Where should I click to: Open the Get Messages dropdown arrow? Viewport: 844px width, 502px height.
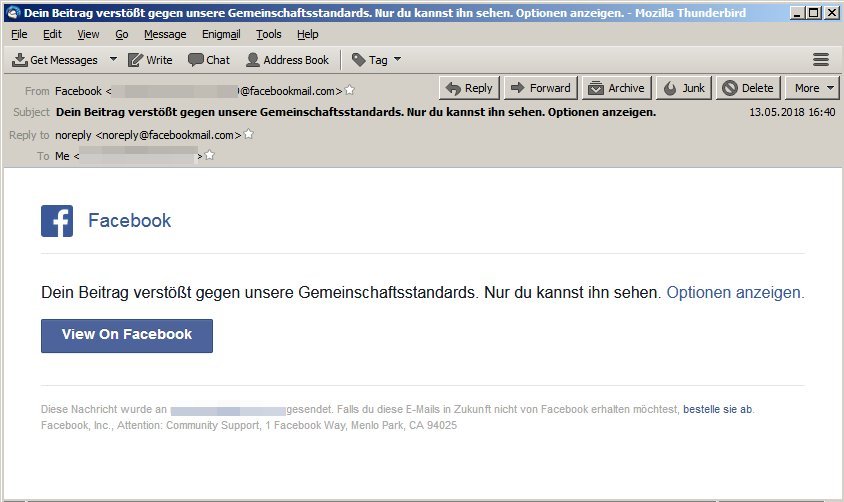(x=113, y=59)
